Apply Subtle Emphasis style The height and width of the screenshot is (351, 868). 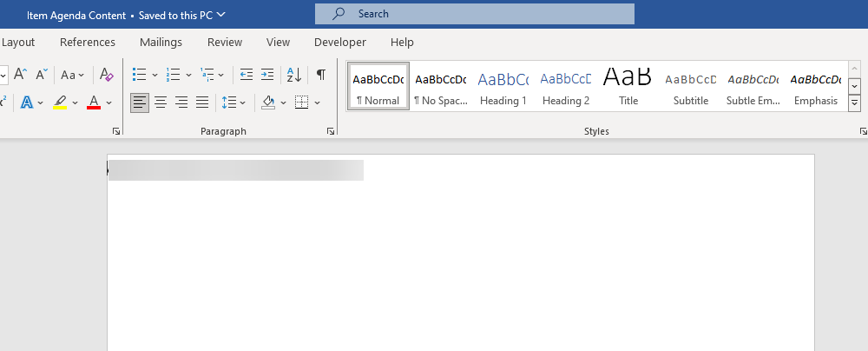click(x=753, y=86)
